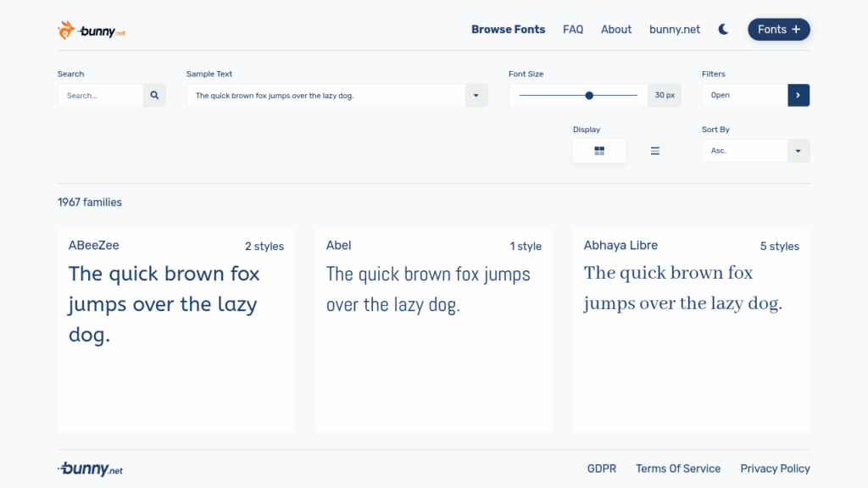
Task: Click the Font Size slider handle
Action: pos(590,95)
